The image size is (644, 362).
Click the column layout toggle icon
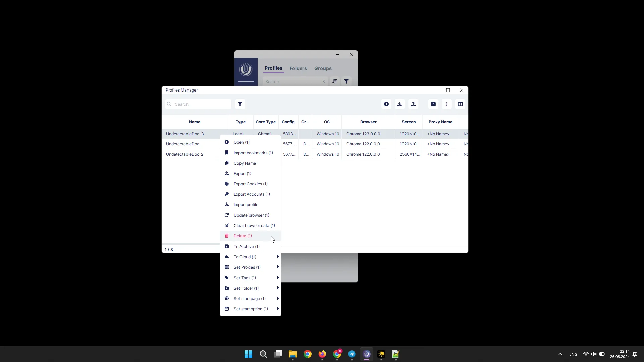point(460,104)
